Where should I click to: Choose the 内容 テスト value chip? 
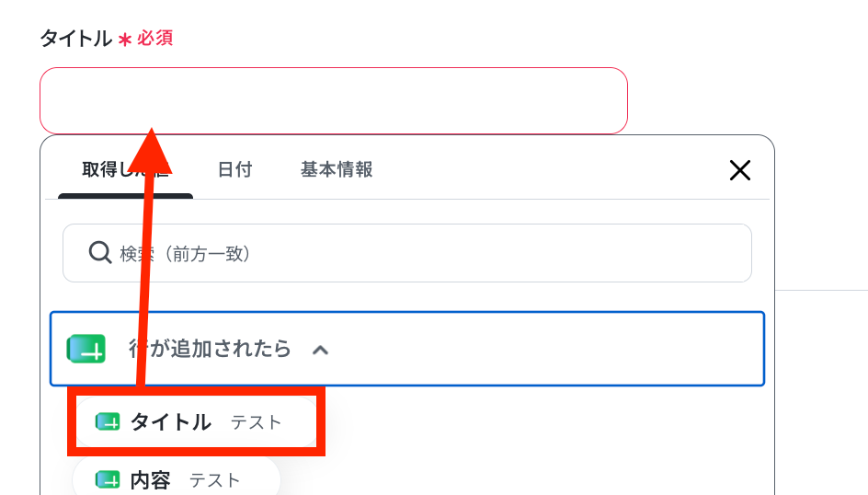click(x=176, y=480)
